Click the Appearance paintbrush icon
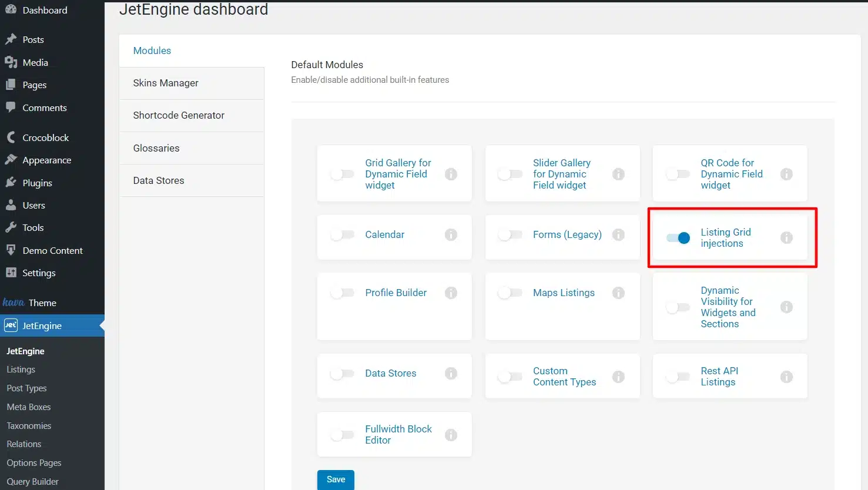868x490 pixels. [x=11, y=160]
